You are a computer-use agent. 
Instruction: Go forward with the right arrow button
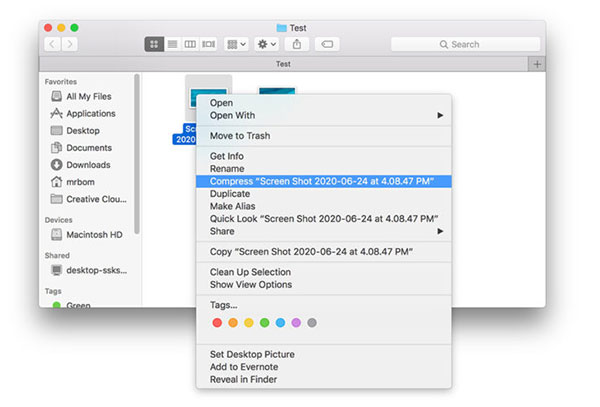[70, 44]
